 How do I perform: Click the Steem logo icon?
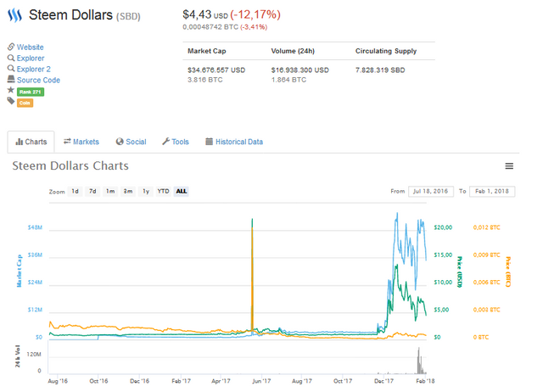tap(15, 15)
